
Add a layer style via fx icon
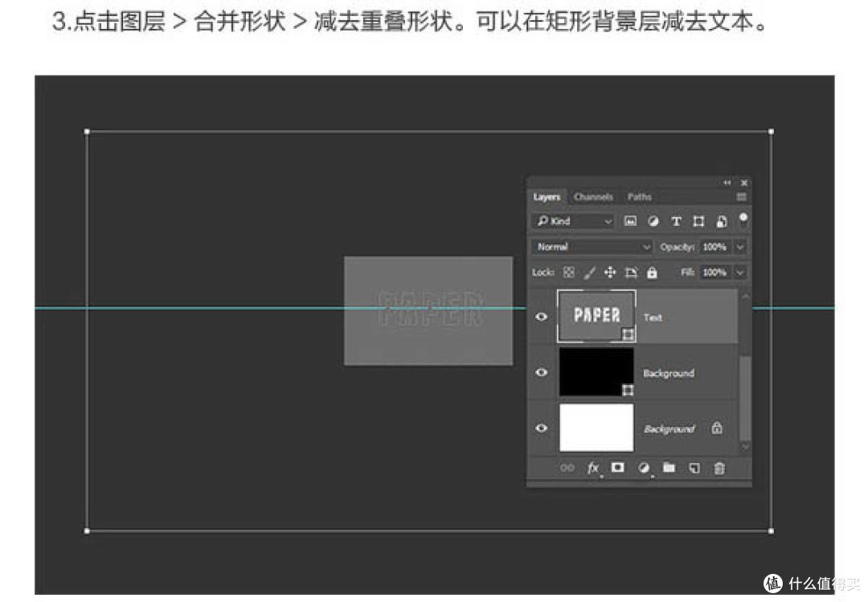click(x=593, y=468)
